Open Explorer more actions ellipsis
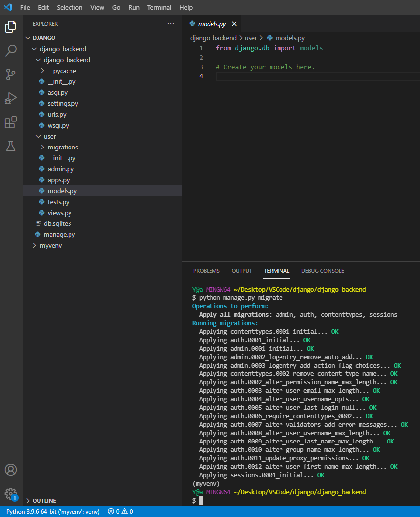The height and width of the screenshot is (517, 420). 171,24
